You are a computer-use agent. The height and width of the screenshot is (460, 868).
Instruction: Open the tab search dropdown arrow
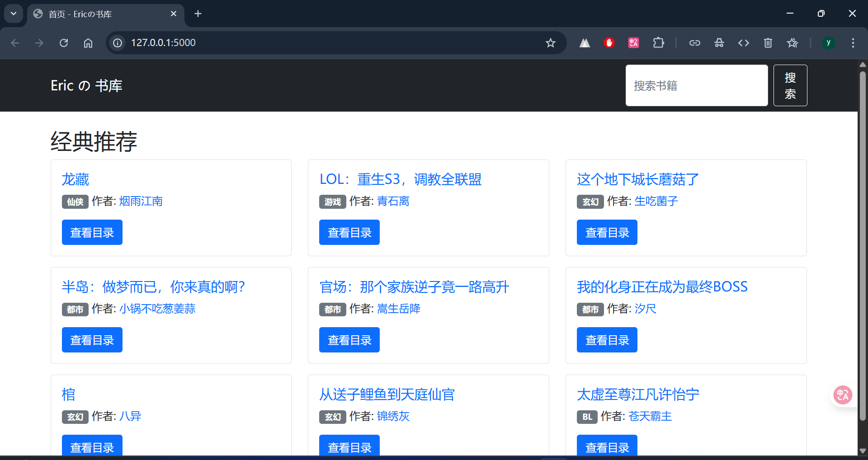pos(14,14)
